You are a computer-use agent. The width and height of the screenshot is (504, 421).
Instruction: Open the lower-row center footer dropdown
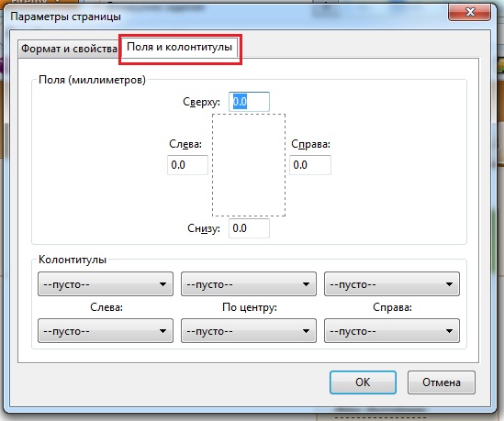tap(249, 331)
